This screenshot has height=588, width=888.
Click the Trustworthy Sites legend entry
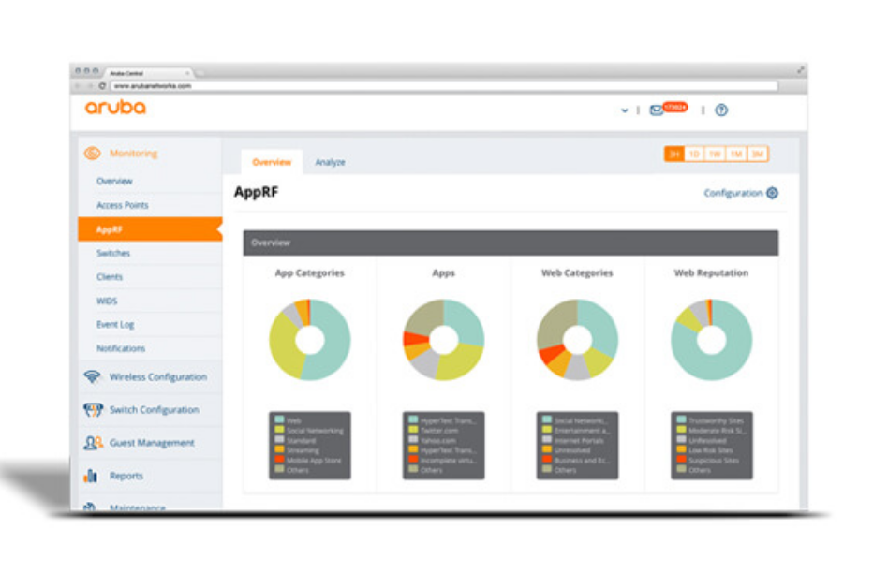716,420
